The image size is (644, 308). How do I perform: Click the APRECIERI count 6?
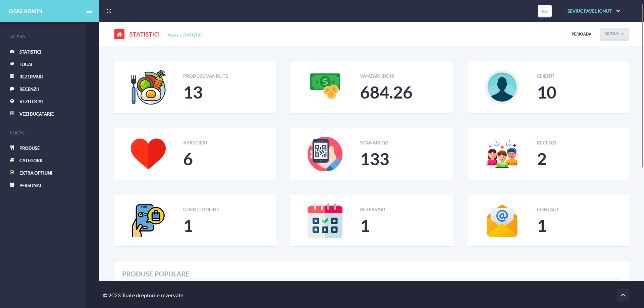click(x=188, y=159)
